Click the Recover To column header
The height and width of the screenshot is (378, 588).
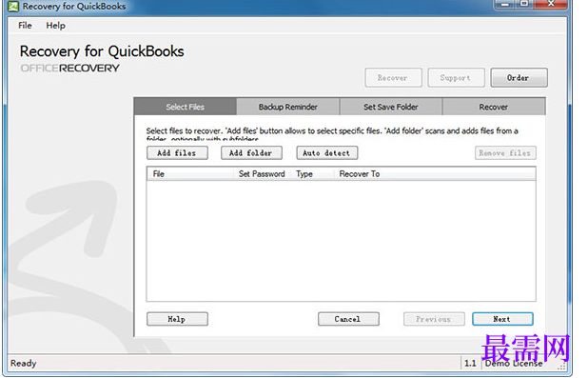click(434, 174)
